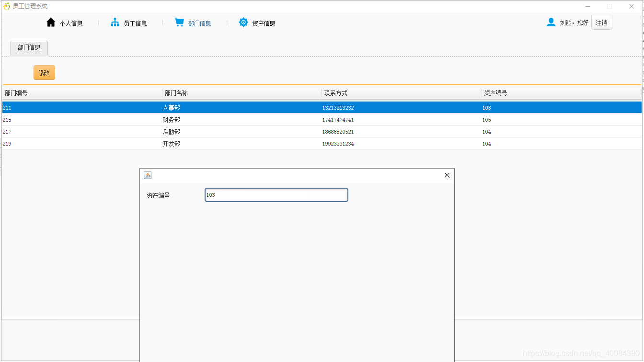Click the user avatar icon beside 刘能

pos(551,23)
